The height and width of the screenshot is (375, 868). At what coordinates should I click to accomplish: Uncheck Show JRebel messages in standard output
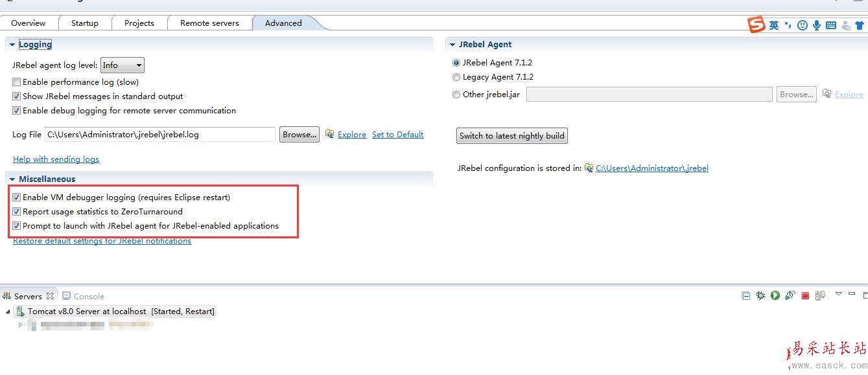click(x=17, y=97)
